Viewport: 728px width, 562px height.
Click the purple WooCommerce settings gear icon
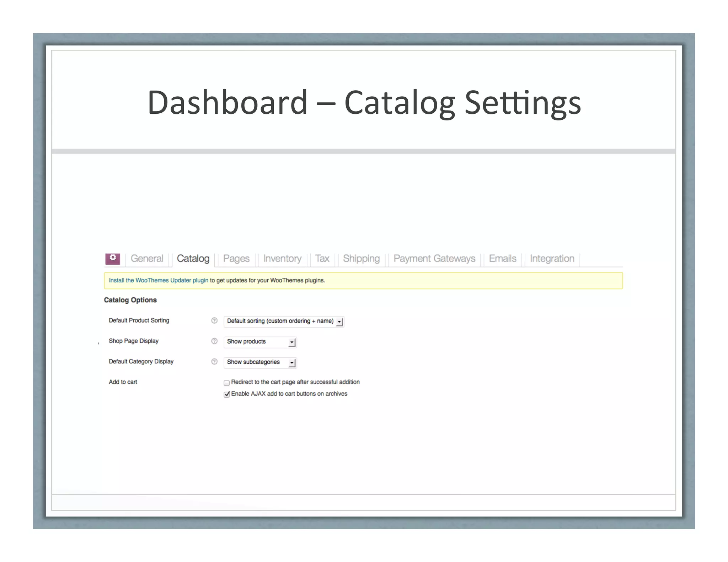click(113, 259)
